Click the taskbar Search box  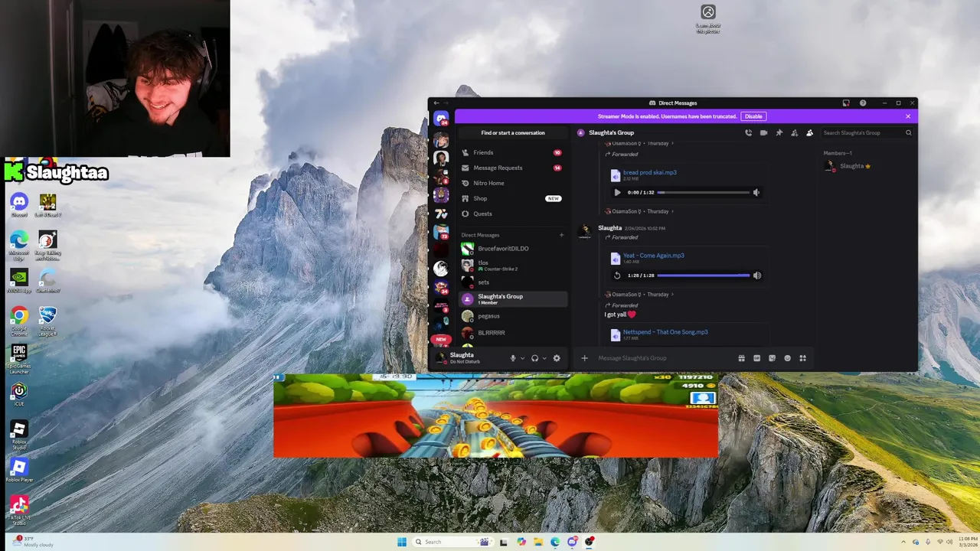452,542
